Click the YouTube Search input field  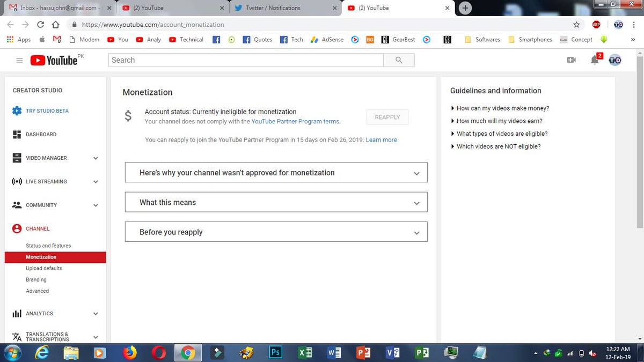point(246,60)
